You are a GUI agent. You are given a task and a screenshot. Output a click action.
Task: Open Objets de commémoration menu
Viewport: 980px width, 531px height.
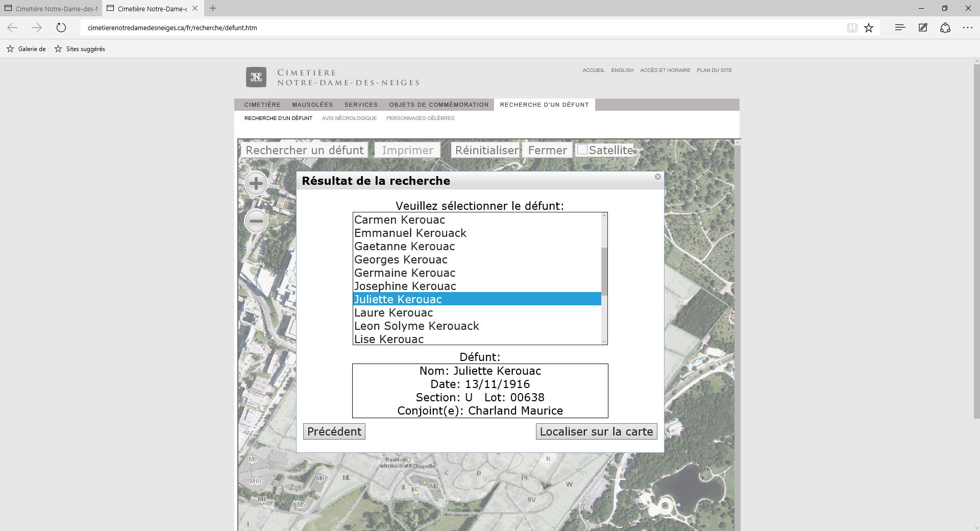pyautogui.click(x=439, y=105)
